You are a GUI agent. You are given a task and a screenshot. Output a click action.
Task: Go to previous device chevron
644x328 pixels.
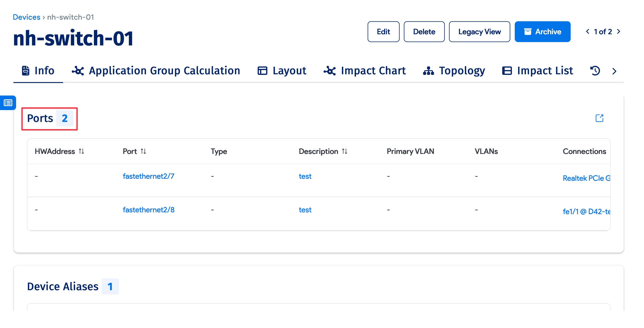587,32
